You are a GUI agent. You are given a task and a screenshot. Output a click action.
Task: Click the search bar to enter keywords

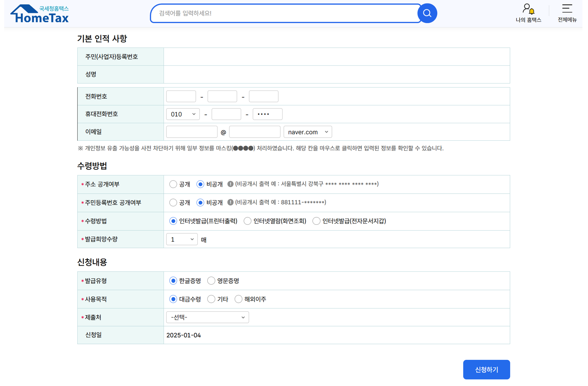coord(285,13)
